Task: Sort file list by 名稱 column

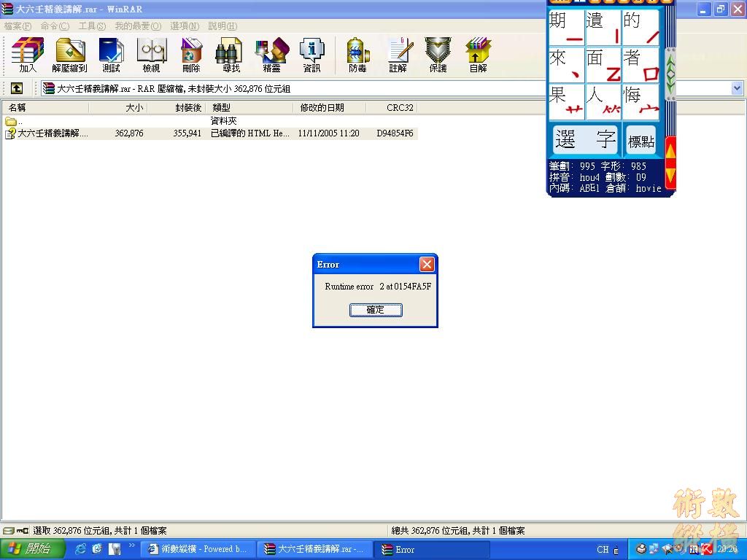Action: pyautogui.click(x=44, y=108)
